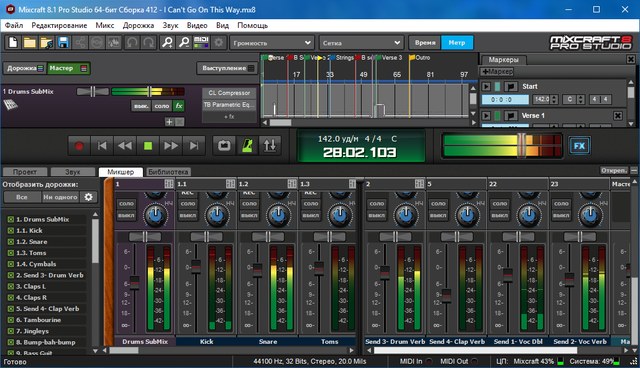Solo the Kick channel in mixer

coord(188,203)
